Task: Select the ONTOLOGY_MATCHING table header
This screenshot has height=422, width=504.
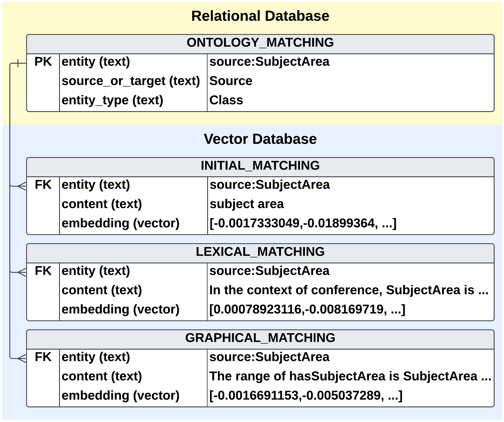Action: 260,42
